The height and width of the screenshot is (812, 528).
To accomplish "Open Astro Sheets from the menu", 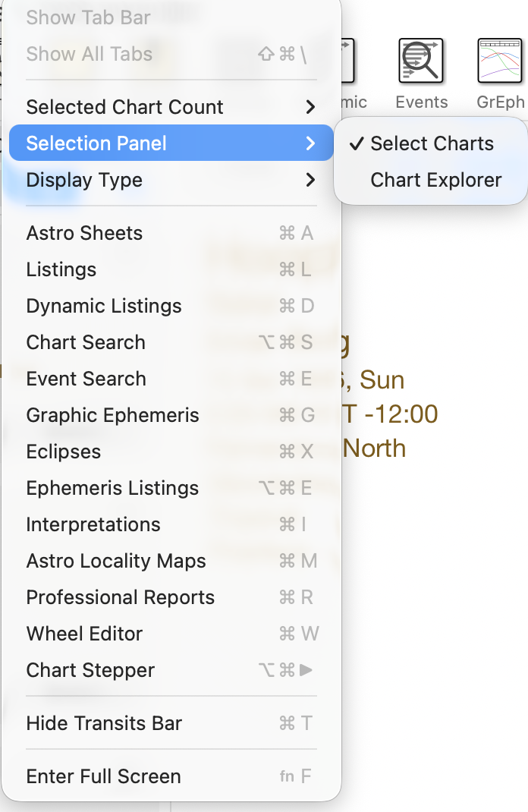I will tap(84, 233).
